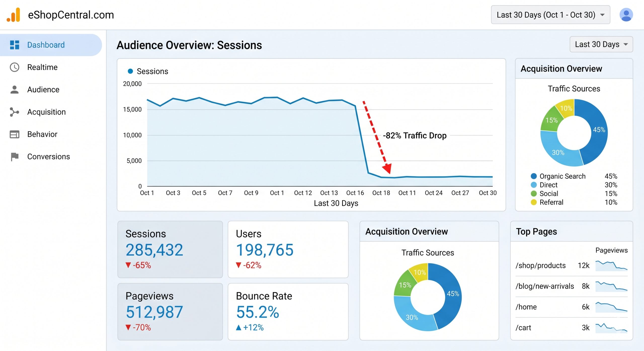
Task: Go to Audience menu item
Action: point(43,90)
